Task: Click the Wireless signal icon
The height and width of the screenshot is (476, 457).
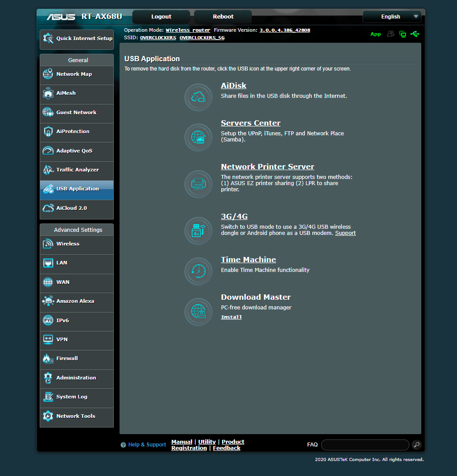Action: [48, 244]
